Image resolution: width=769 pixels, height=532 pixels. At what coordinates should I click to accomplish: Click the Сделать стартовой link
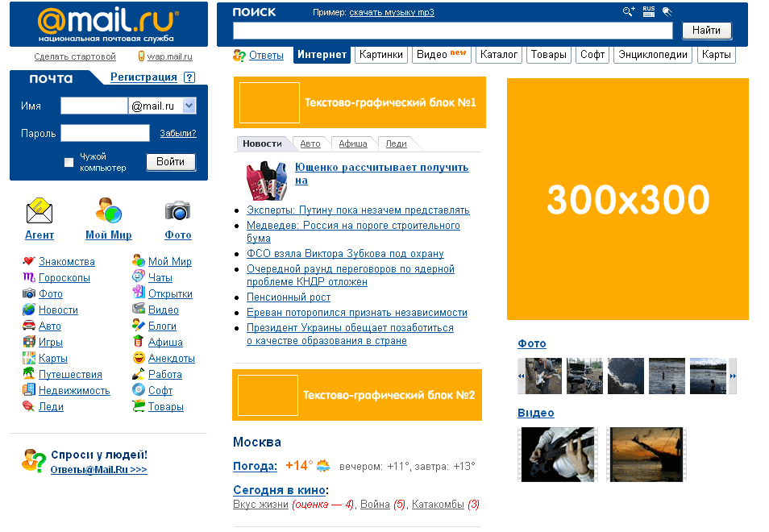(x=75, y=57)
